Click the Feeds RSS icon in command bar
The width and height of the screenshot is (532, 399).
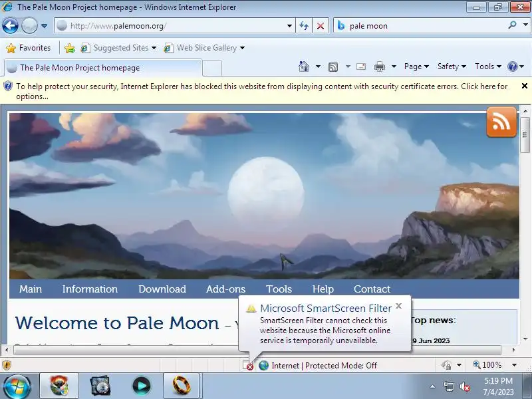pyautogui.click(x=333, y=67)
